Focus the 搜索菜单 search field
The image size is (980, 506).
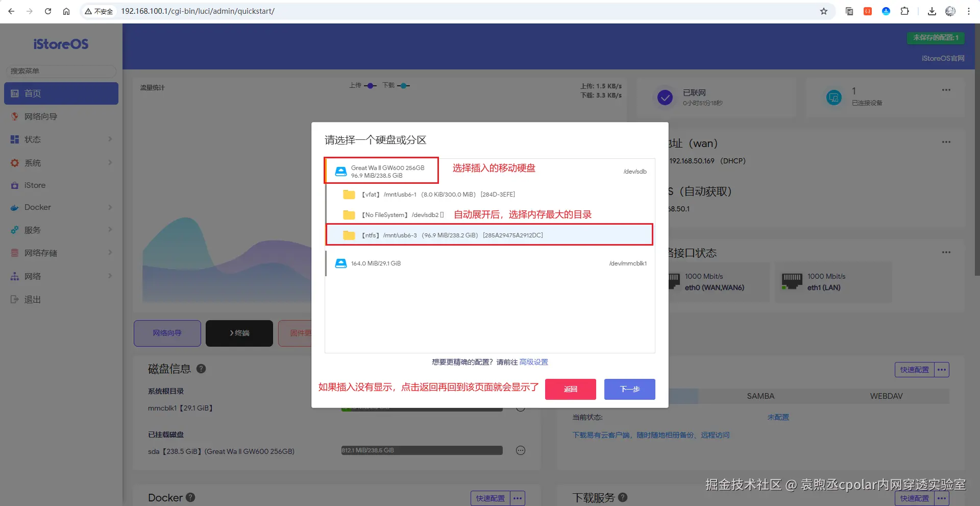(61, 71)
